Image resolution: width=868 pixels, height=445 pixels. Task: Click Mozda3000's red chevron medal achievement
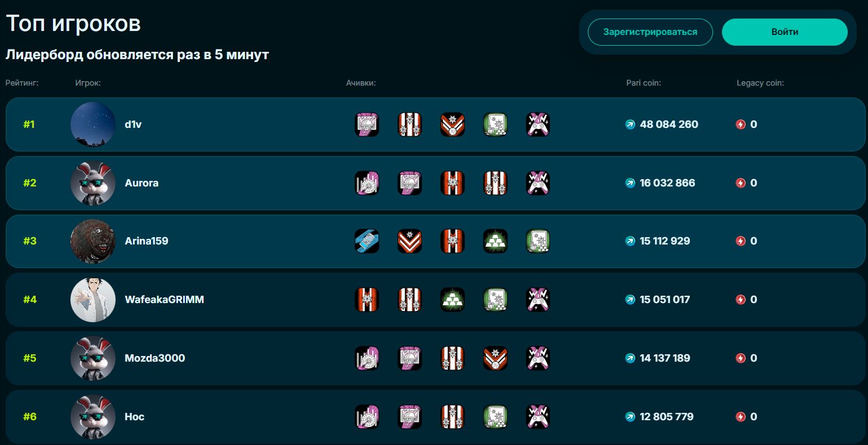pyautogui.click(x=495, y=358)
